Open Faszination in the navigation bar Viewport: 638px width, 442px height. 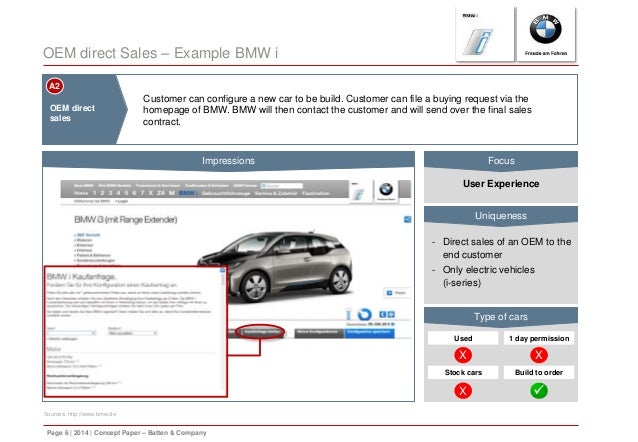316,193
